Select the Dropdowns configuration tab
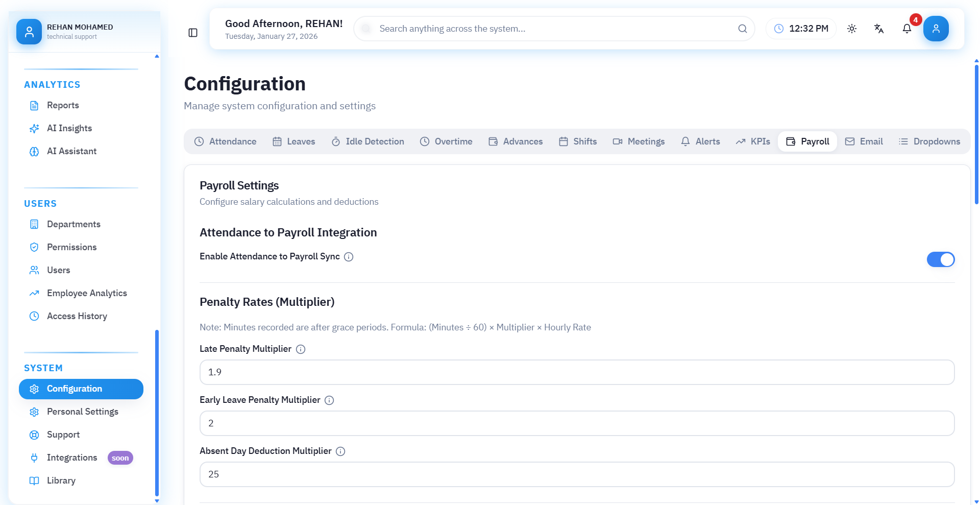 coord(929,141)
